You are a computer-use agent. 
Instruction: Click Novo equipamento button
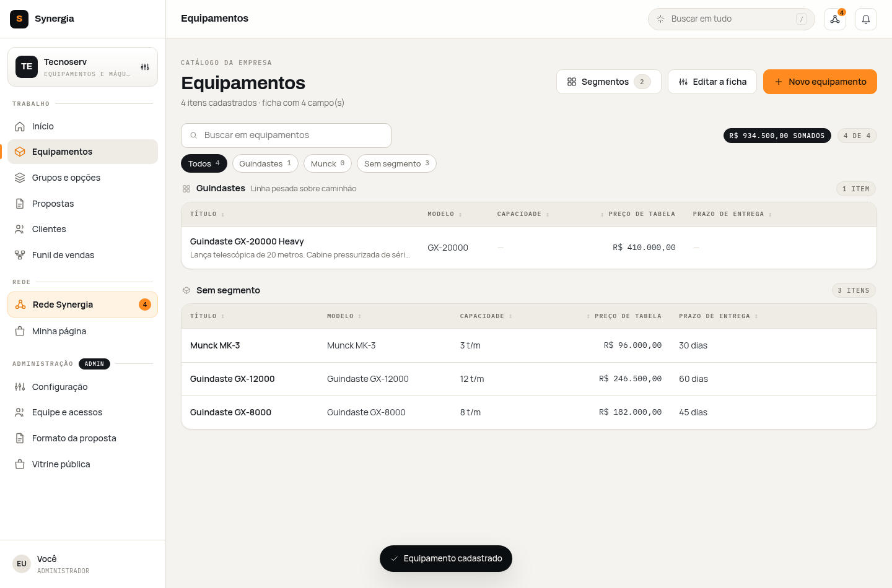tap(820, 82)
